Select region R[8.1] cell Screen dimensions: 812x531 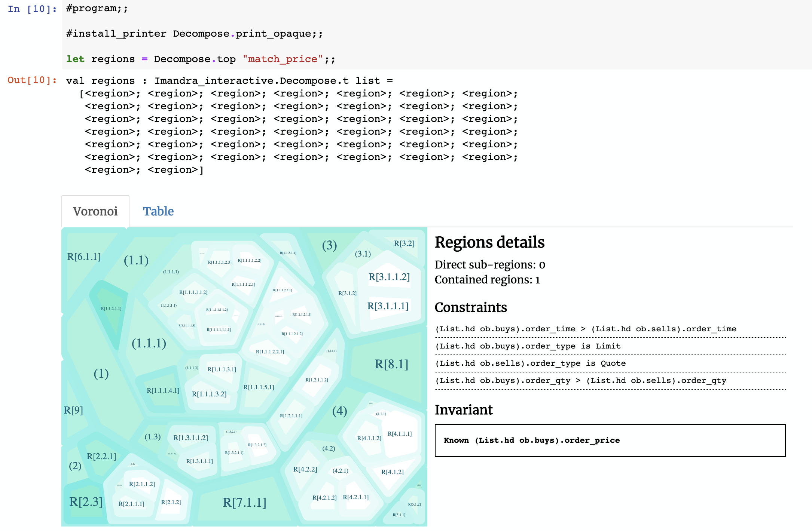[391, 364]
